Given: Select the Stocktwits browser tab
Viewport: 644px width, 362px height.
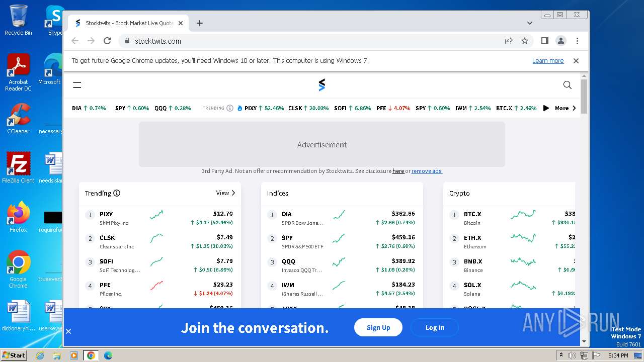Looking at the screenshot, I should (128, 23).
